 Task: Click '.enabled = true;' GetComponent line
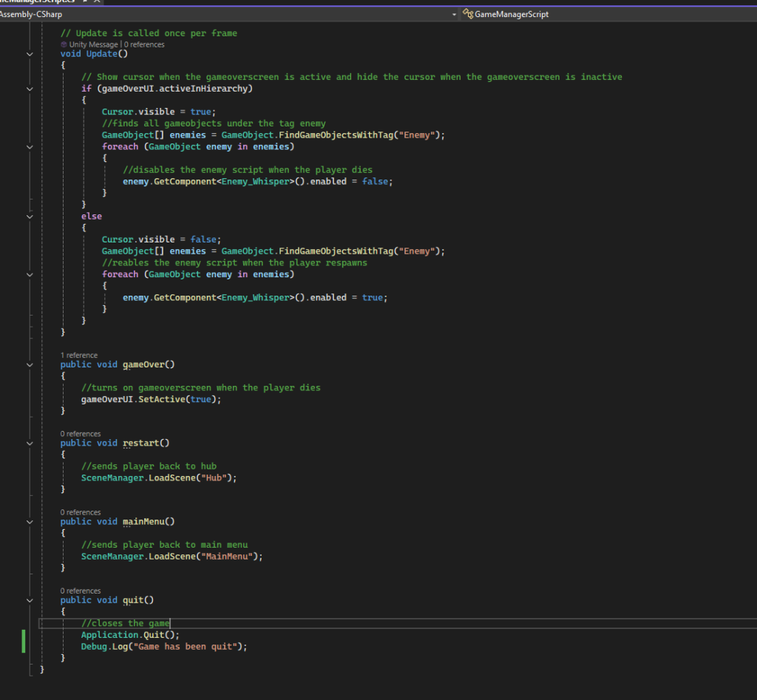pos(255,297)
